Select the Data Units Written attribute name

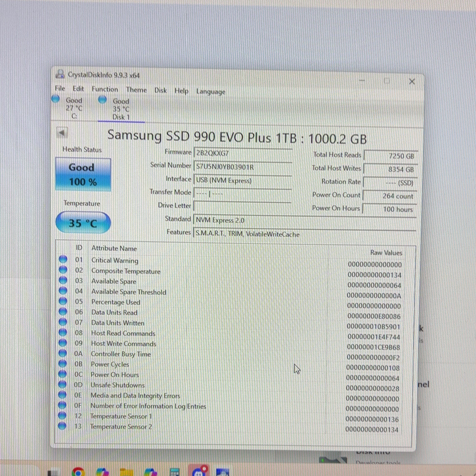coord(118,323)
